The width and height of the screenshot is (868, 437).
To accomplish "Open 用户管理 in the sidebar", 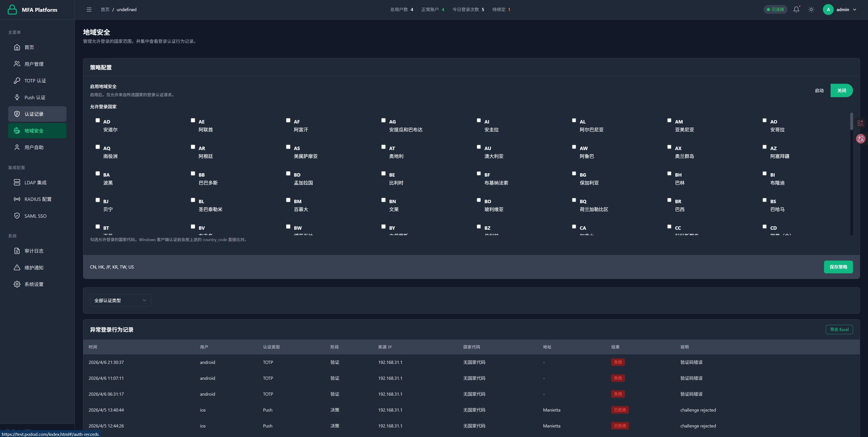I will point(34,64).
